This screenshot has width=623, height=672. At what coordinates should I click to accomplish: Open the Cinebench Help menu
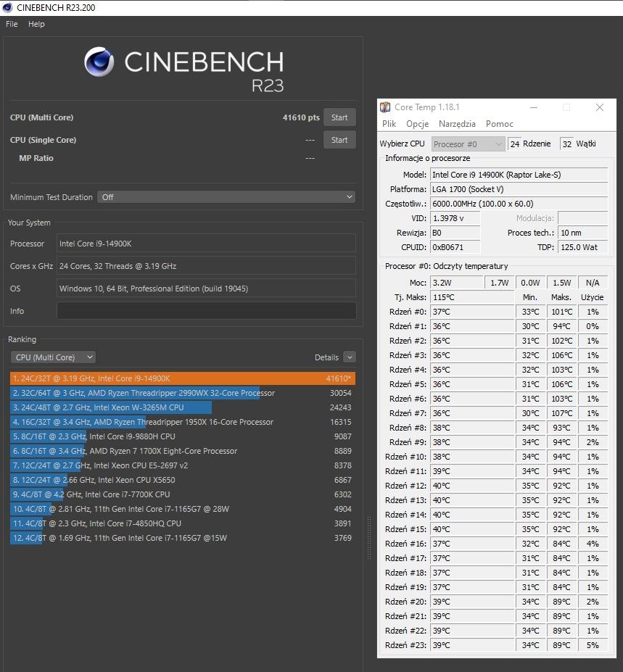point(36,24)
